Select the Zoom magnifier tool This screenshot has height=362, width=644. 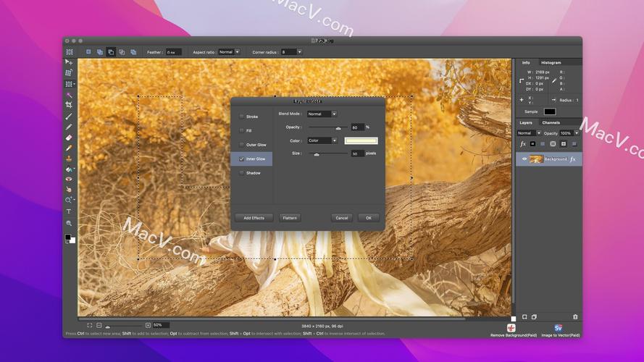tap(69, 223)
